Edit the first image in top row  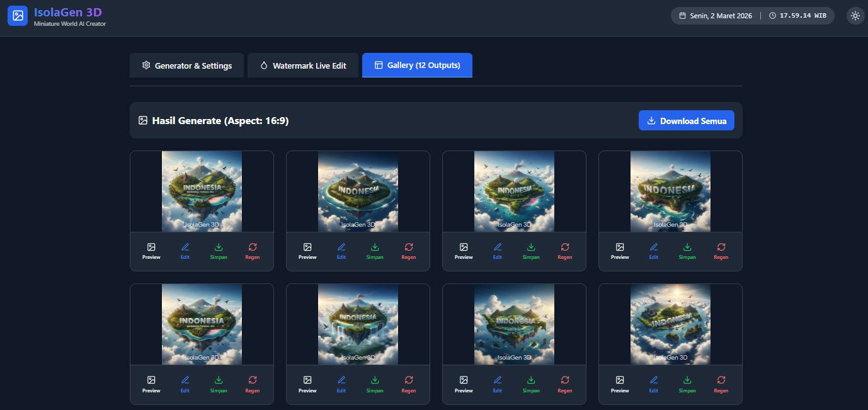185,251
